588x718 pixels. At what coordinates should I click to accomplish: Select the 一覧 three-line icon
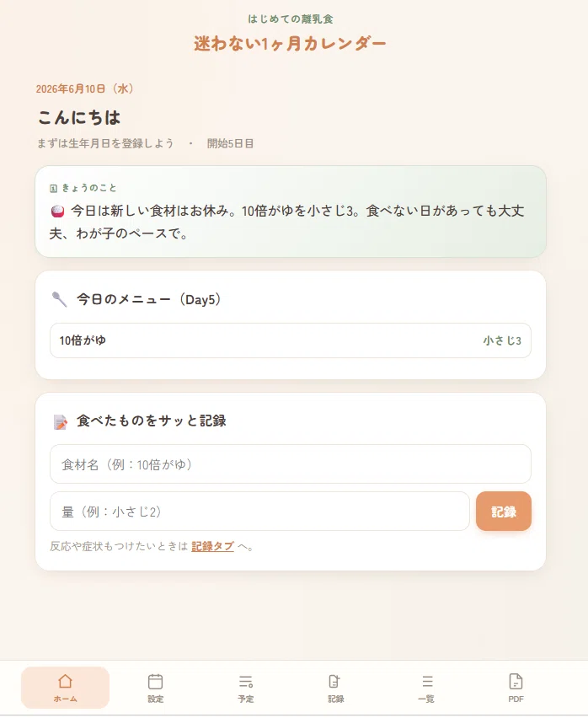[x=427, y=682]
